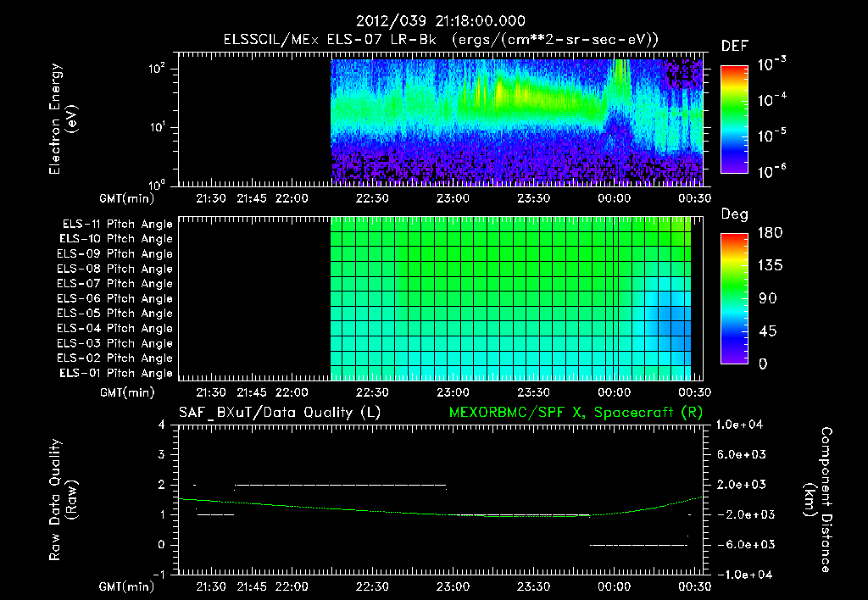This screenshot has width=868, height=600.
Task: Click the 6.0e+03 right axis value
Action: click(x=742, y=454)
